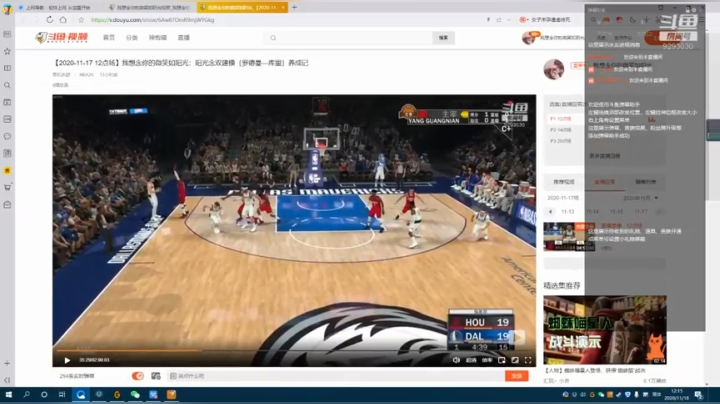The width and height of the screenshot is (720, 404).
Task: Click the add plus icon in the left sidebar
Action: coord(7,363)
